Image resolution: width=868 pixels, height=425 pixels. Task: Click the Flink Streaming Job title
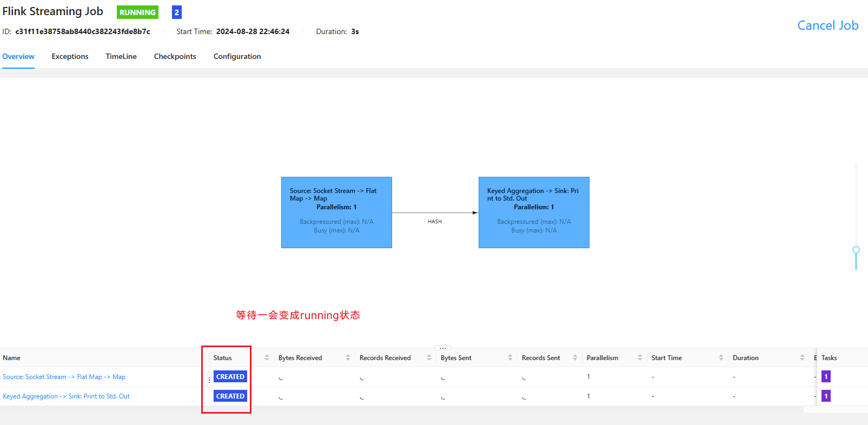[53, 11]
